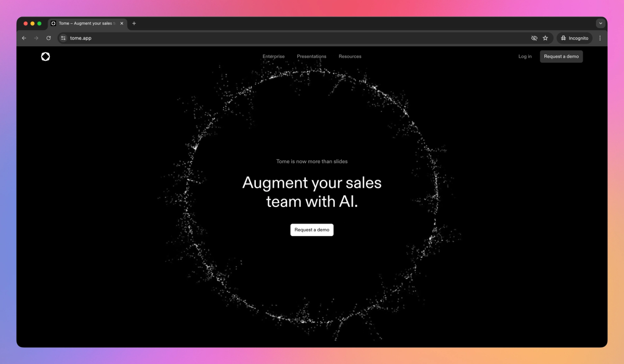The image size is (624, 364).
Task: Open the site information icon beside URL
Action: pyautogui.click(x=63, y=38)
